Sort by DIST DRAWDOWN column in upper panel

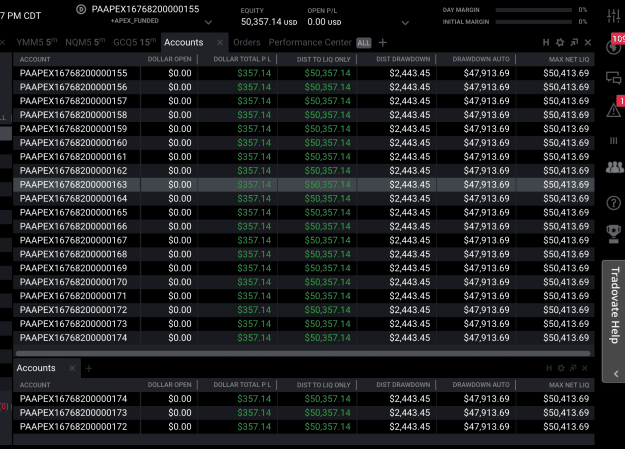(403, 59)
